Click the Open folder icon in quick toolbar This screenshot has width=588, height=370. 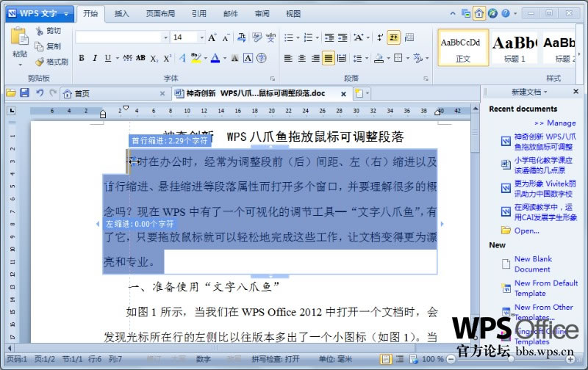tap(11, 93)
